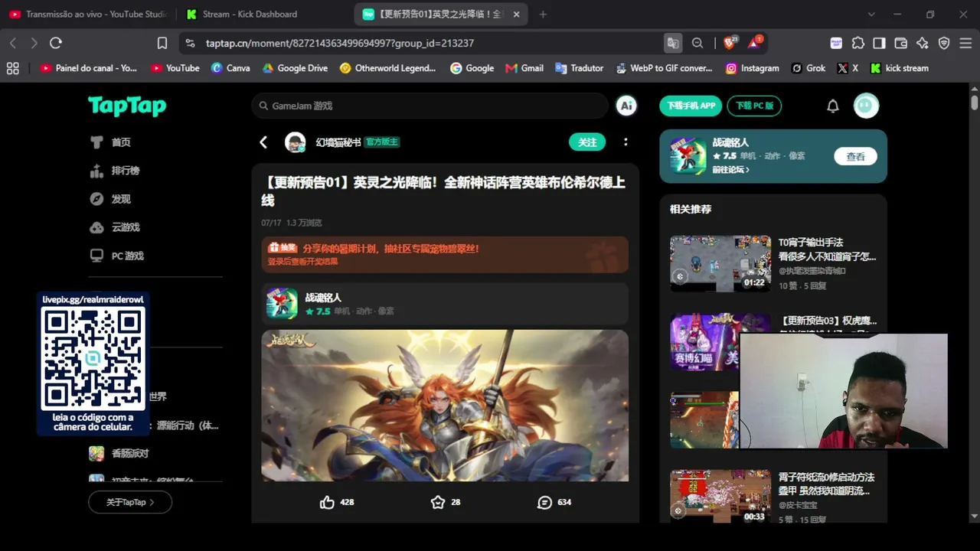Open the Tradutor bookmark
The width and height of the screenshot is (980, 551).
(x=580, y=68)
